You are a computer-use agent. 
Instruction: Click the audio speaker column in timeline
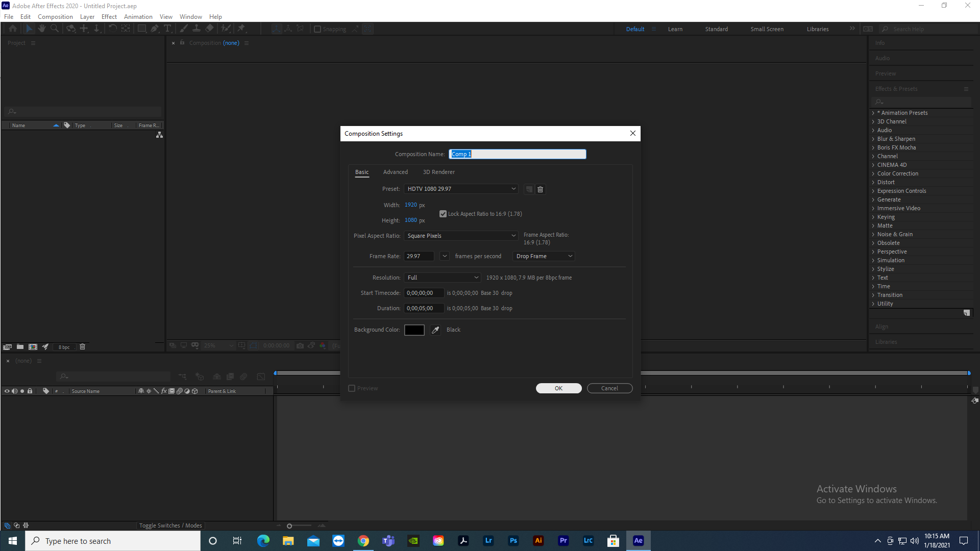pos(14,391)
